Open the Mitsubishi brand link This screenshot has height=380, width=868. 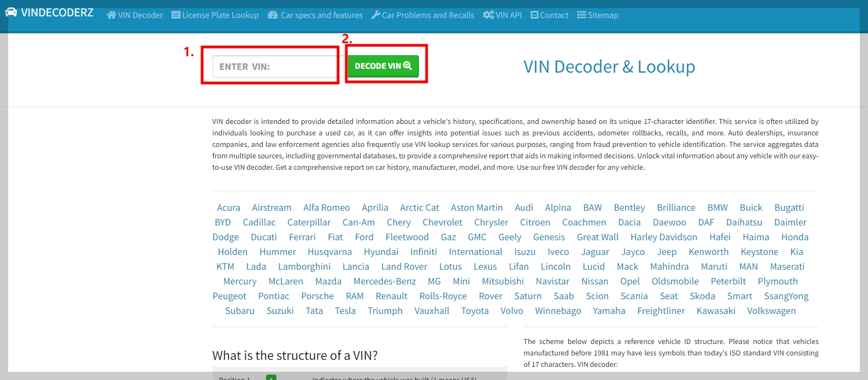(503, 281)
